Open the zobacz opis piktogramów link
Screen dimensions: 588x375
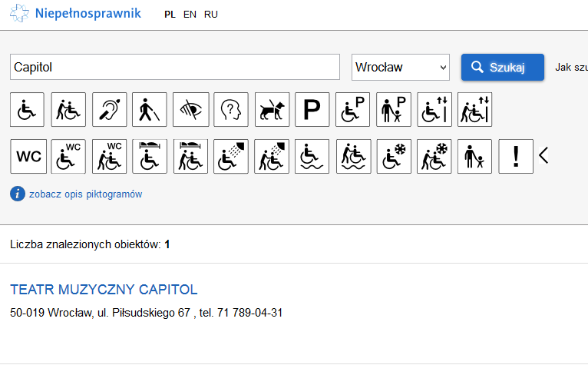tap(85, 194)
